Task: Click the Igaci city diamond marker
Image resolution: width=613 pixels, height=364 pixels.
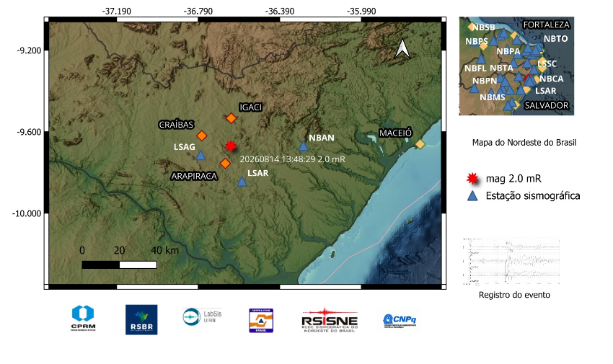Action: click(231, 118)
